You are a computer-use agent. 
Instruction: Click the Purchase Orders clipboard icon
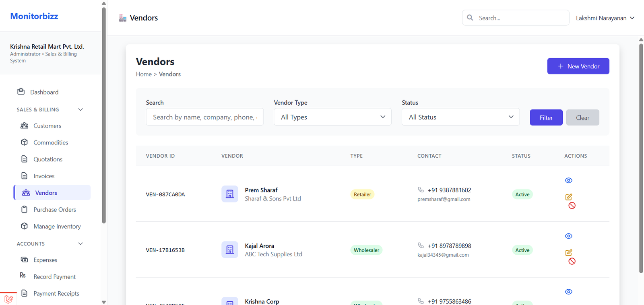point(24,209)
